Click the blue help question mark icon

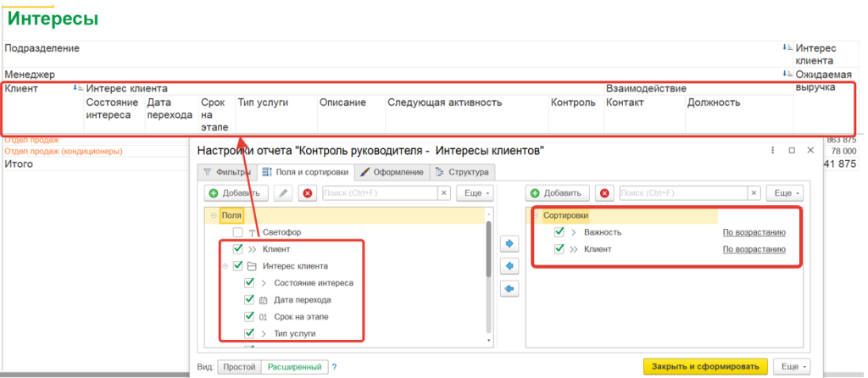(x=334, y=367)
